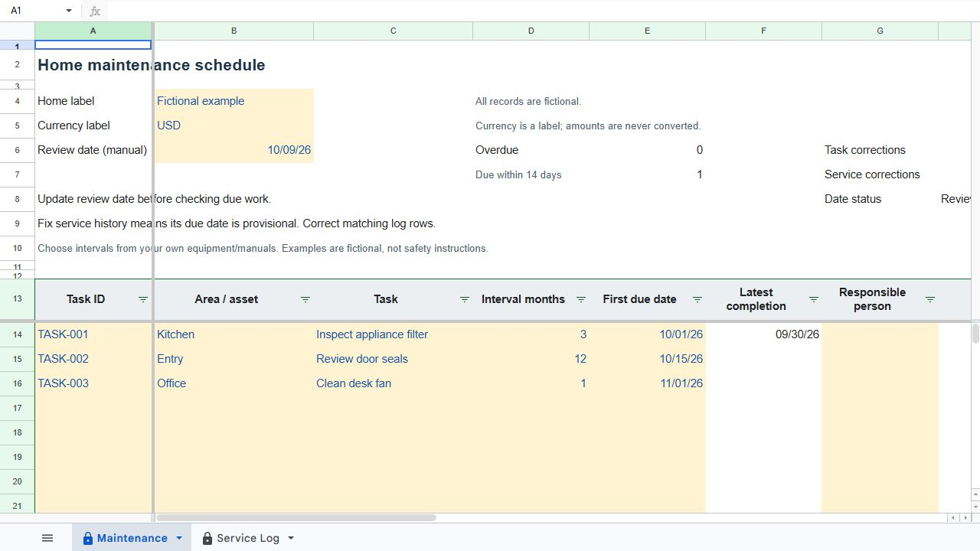Select the Office cell
This screenshot has width=980, height=551.
(234, 383)
